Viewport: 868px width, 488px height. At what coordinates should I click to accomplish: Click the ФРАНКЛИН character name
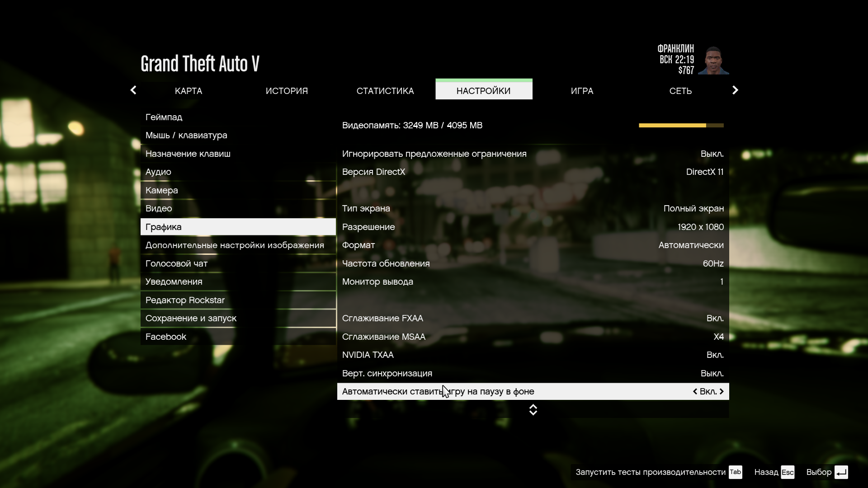675,48
